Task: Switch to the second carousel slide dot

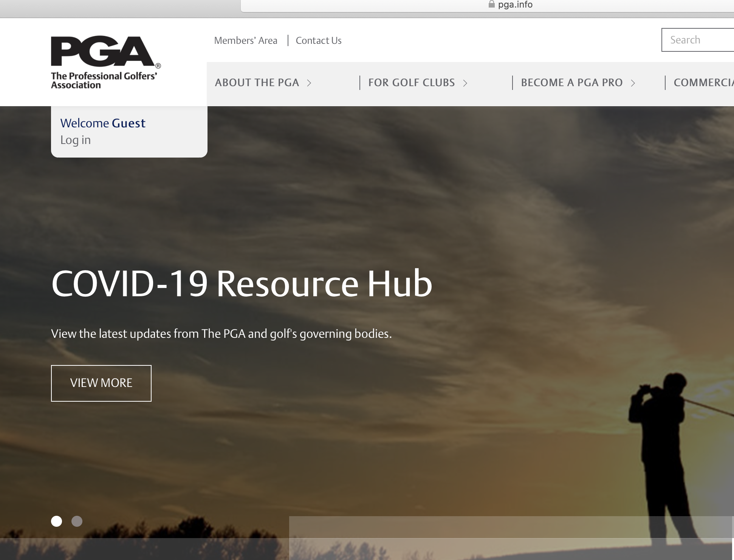Action: [77, 521]
